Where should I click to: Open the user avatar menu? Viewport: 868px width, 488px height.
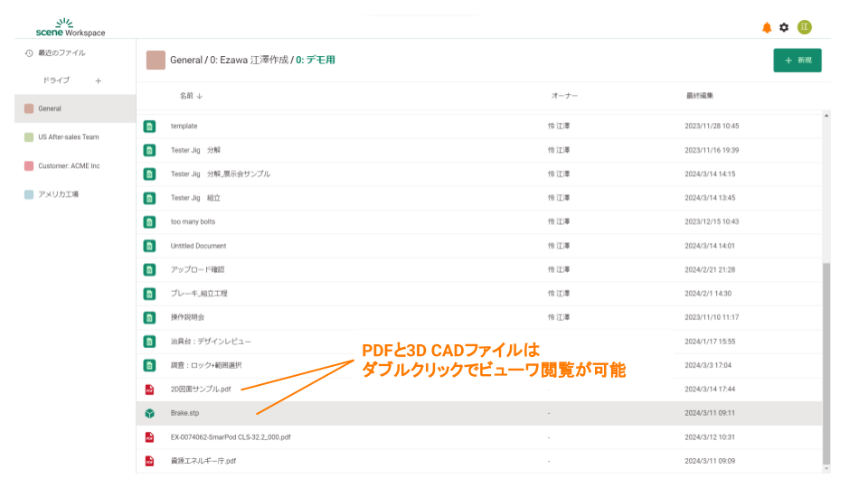(x=805, y=27)
